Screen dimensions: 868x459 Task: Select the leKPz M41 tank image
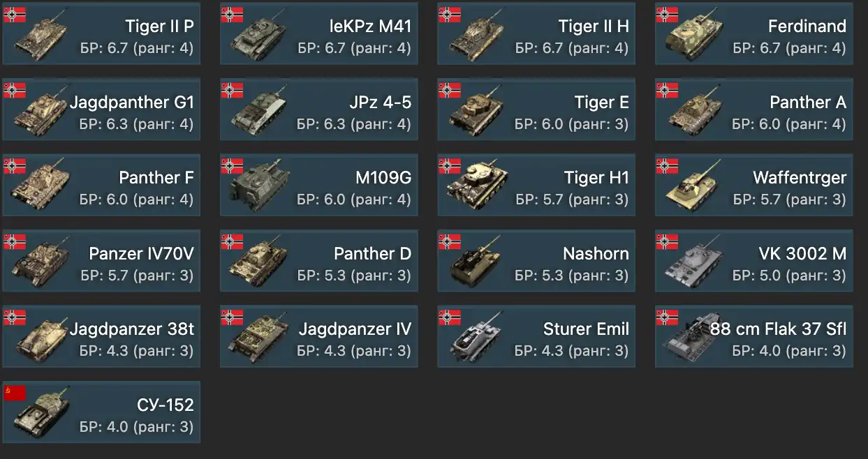pos(260,35)
